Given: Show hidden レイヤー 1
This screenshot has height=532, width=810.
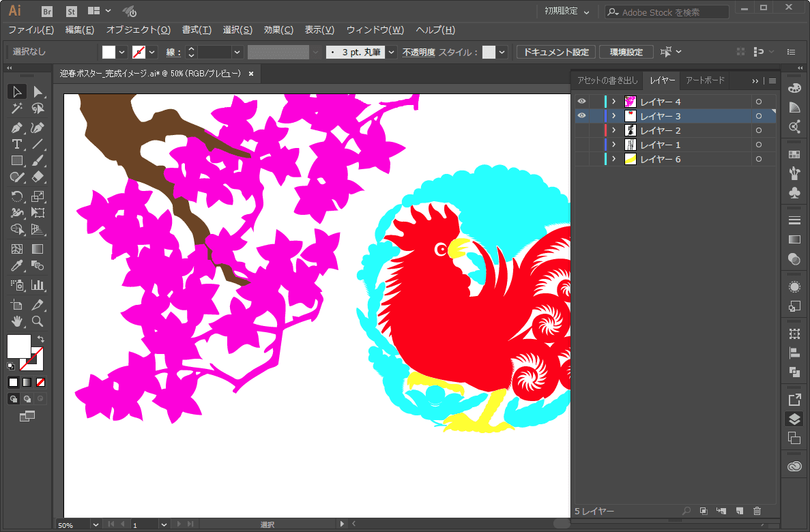Looking at the screenshot, I should [x=581, y=145].
